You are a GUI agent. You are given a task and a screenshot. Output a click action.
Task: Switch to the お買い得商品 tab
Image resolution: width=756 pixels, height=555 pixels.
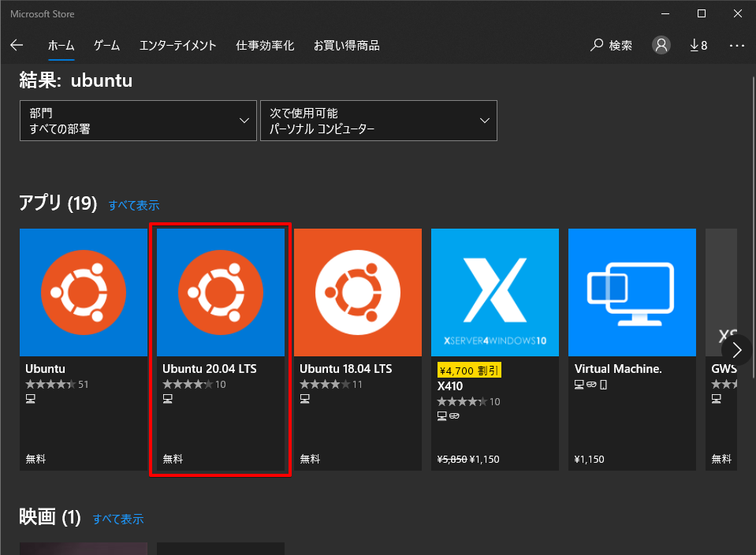point(347,45)
